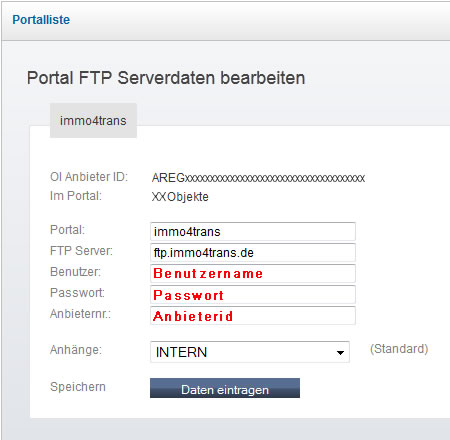This screenshot has height=440, width=450.
Task: Open the Portalliste link
Action: [x=41, y=20]
